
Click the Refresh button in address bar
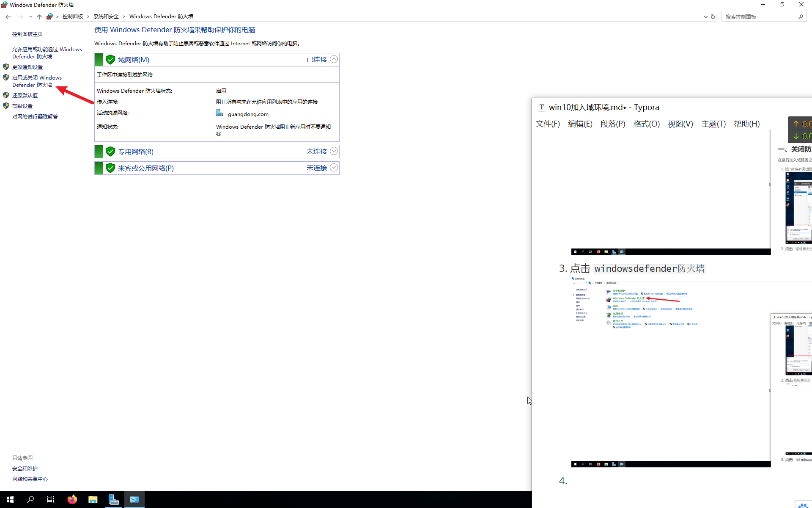[x=713, y=17]
